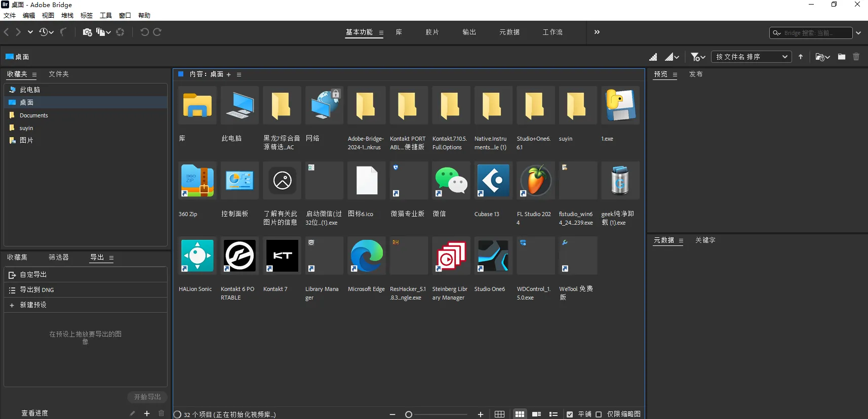Open the 工具 menu
Image resolution: width=868 pixels, height=419 pixels.
click(x=106, y=16)
